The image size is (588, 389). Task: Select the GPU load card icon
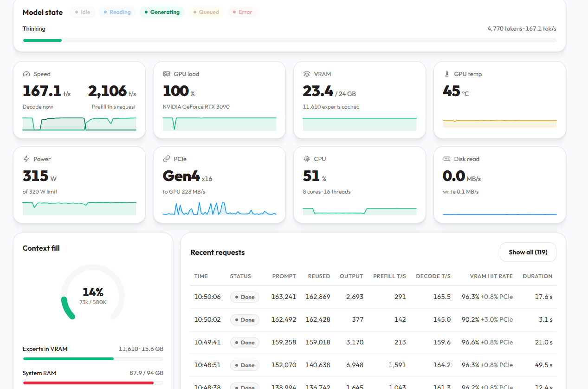[x=167, y=74]
